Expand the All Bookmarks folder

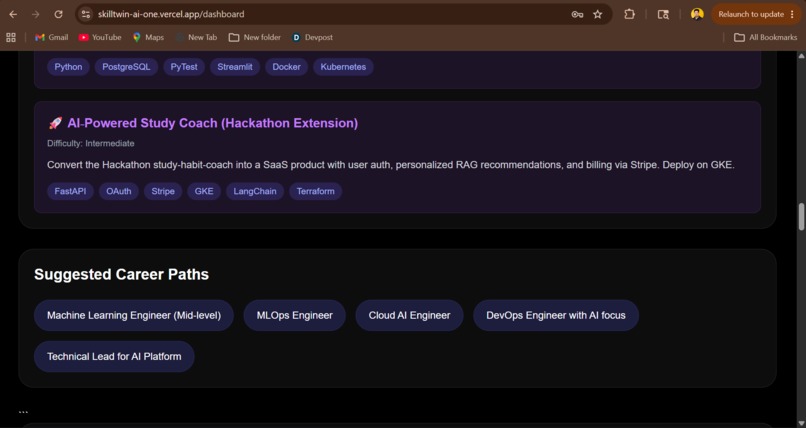(765, 38)
